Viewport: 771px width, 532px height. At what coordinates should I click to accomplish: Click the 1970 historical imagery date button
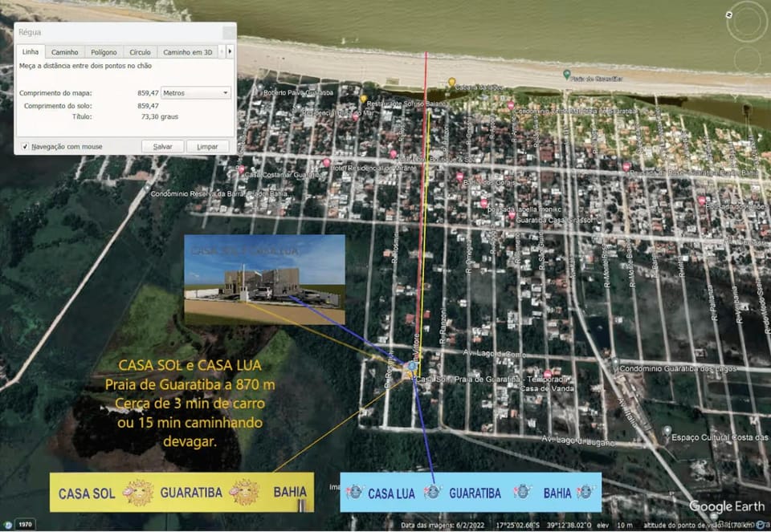coord(25,524)
